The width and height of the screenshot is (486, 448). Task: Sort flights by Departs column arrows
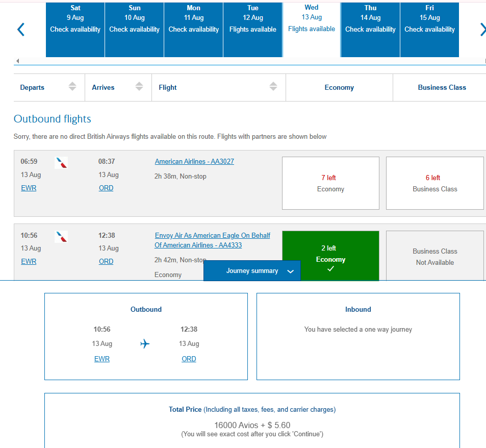point(72,87)
